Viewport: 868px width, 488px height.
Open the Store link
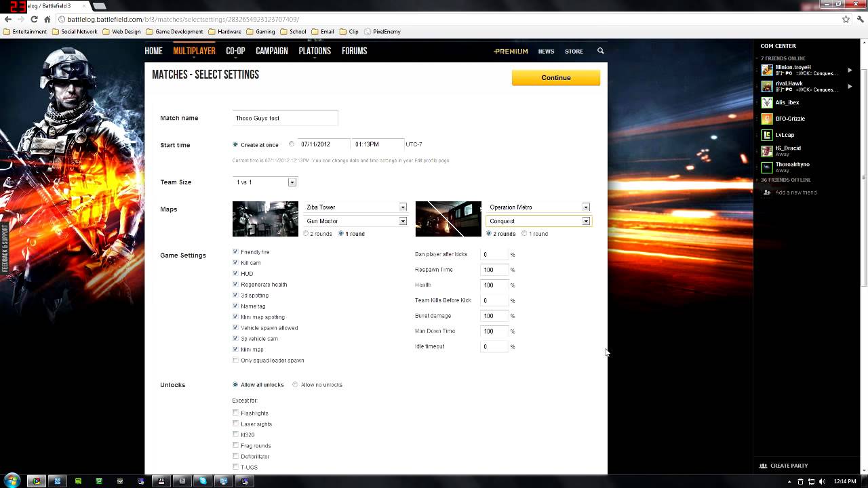[574, 52]
